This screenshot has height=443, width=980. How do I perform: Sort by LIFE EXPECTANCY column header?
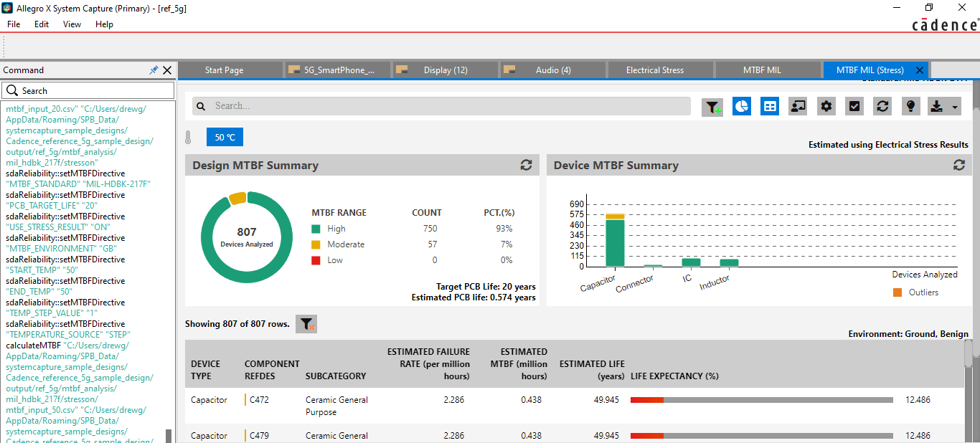pos(674,376)
